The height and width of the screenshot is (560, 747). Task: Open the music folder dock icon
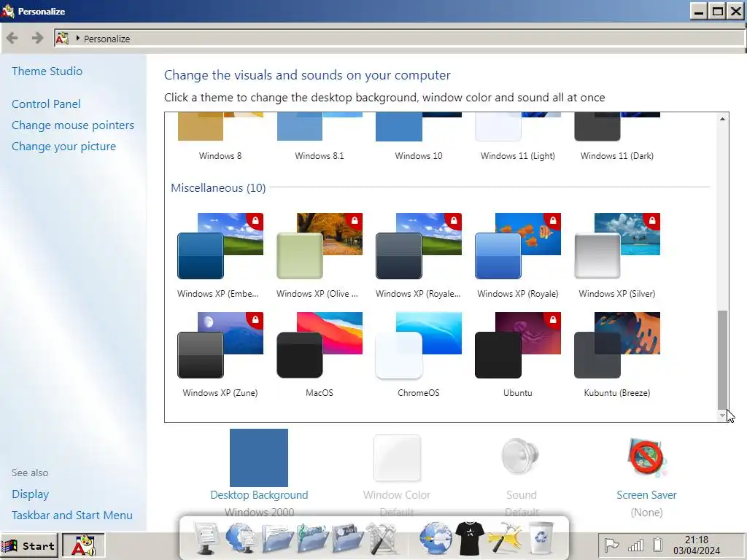point(312,538)
